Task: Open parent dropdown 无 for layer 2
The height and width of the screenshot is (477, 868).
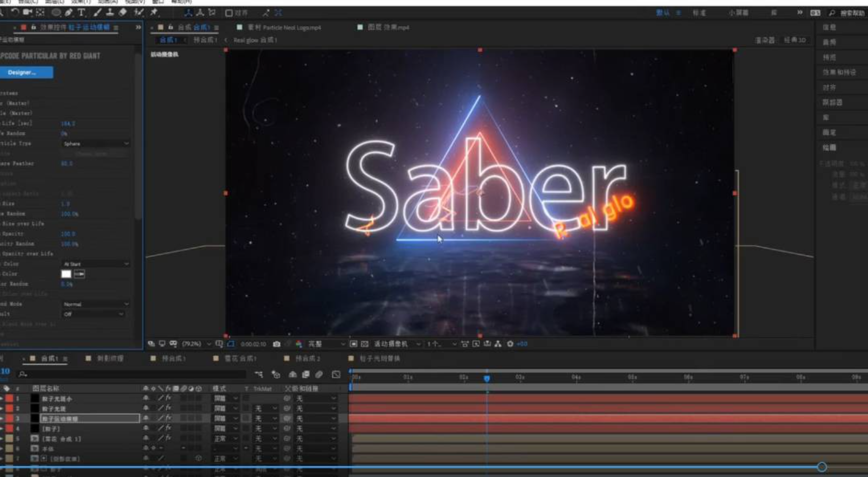Action: pyautogui.click(x=316, y=409)
